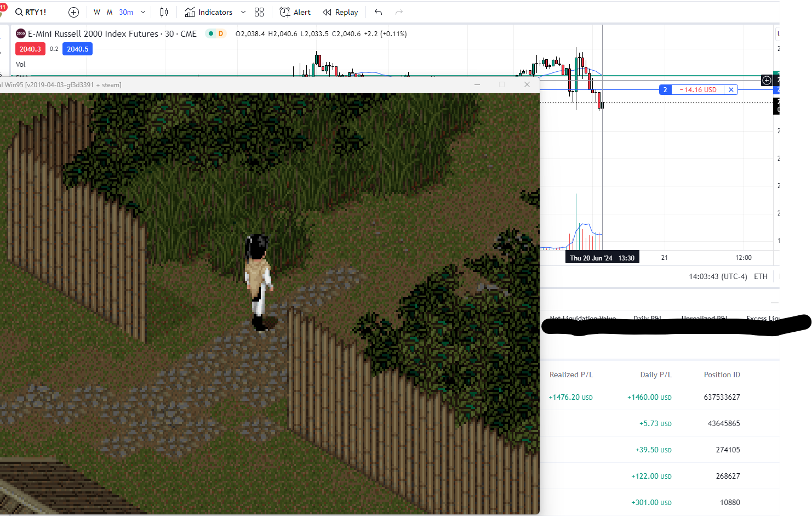Click the plus button on the price axis
This screenshot has height=516, width=812.
coord(767,81)
